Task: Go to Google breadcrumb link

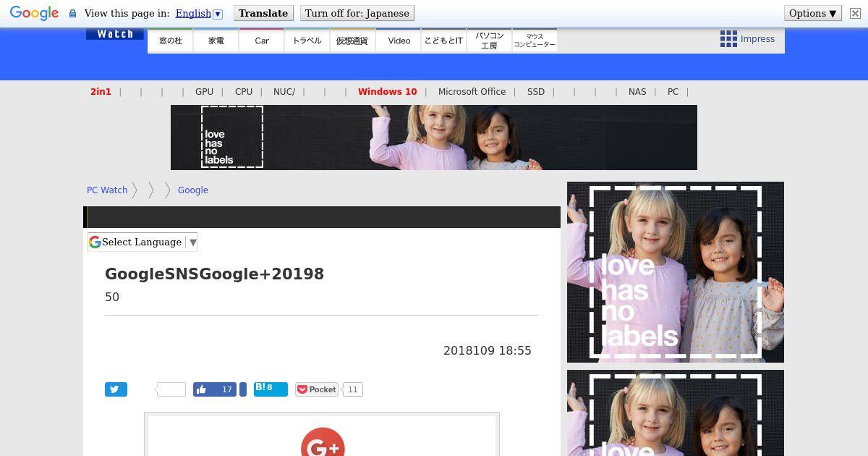Action: pos(193,190)
